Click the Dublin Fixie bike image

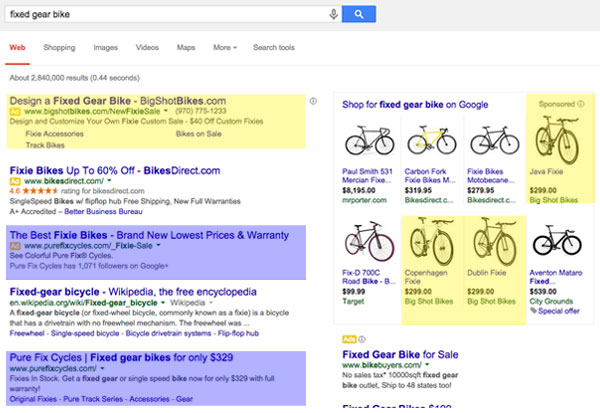[x=495, y=242]
